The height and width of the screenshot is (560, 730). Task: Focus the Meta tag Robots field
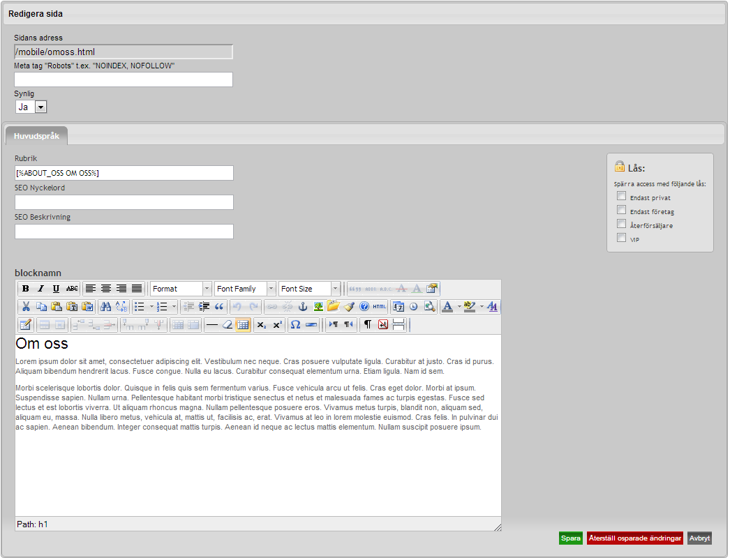124,80
